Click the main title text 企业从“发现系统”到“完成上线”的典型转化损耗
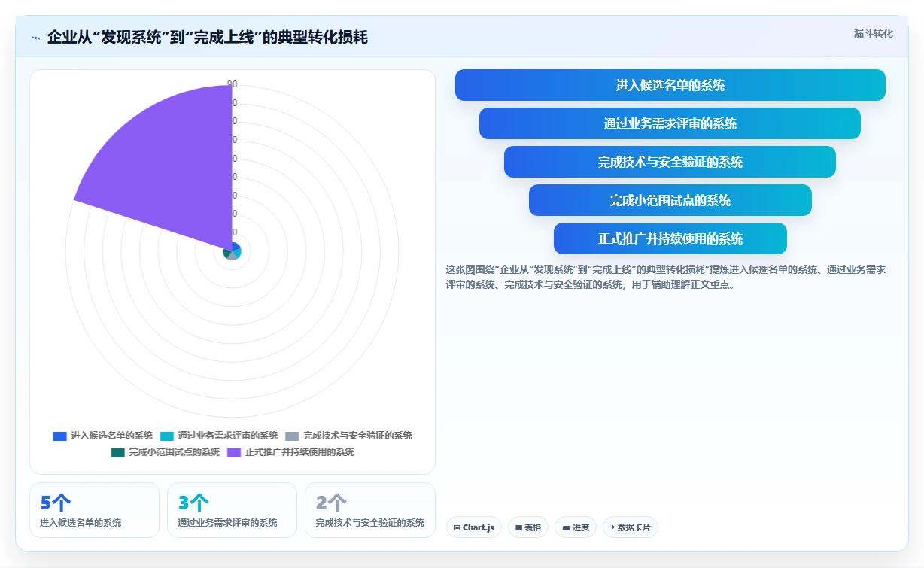 (208, 37)
